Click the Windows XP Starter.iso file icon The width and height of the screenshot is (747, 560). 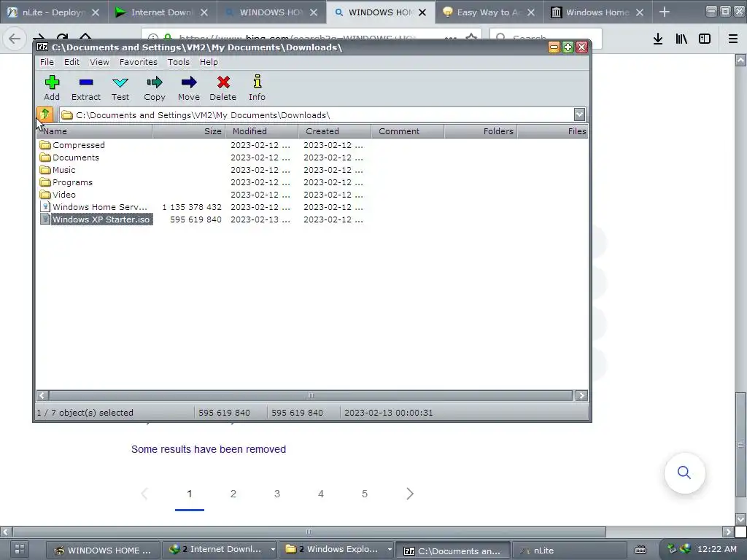click(45, 219)
